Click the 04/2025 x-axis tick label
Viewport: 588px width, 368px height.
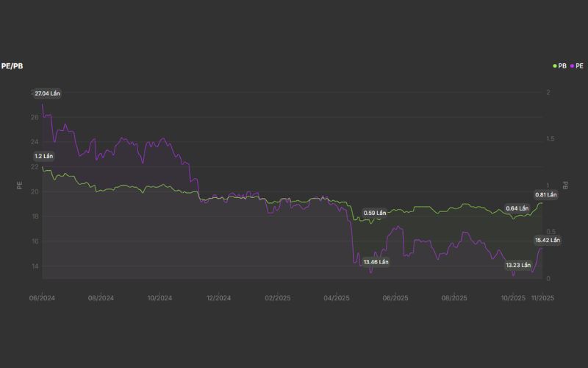coord(336,298)
